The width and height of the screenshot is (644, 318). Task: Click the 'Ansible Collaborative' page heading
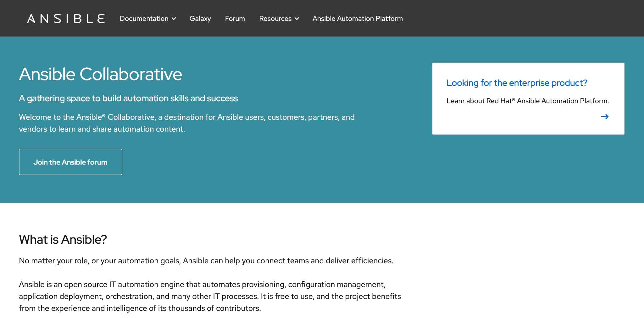(101, 74)
